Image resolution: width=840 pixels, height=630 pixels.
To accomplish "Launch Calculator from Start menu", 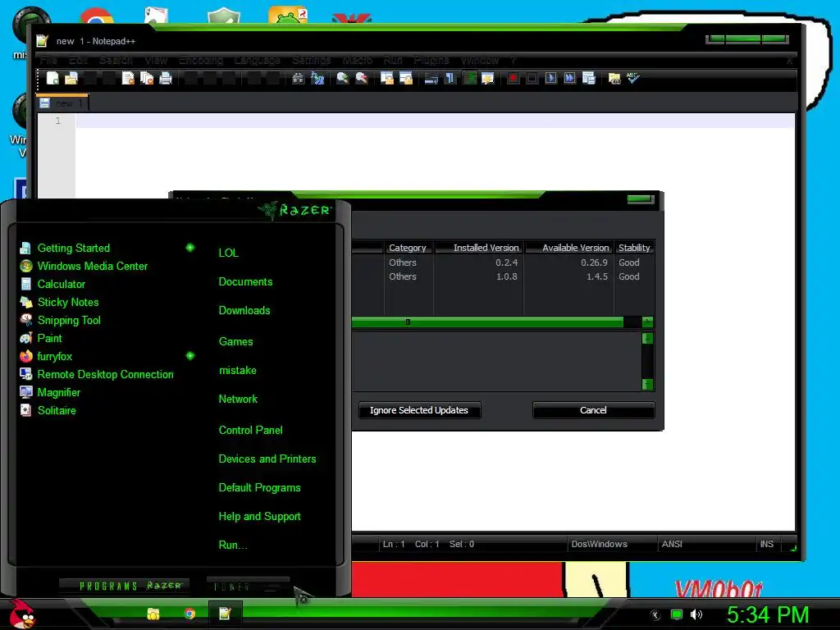I will click(x=52, y=285).
